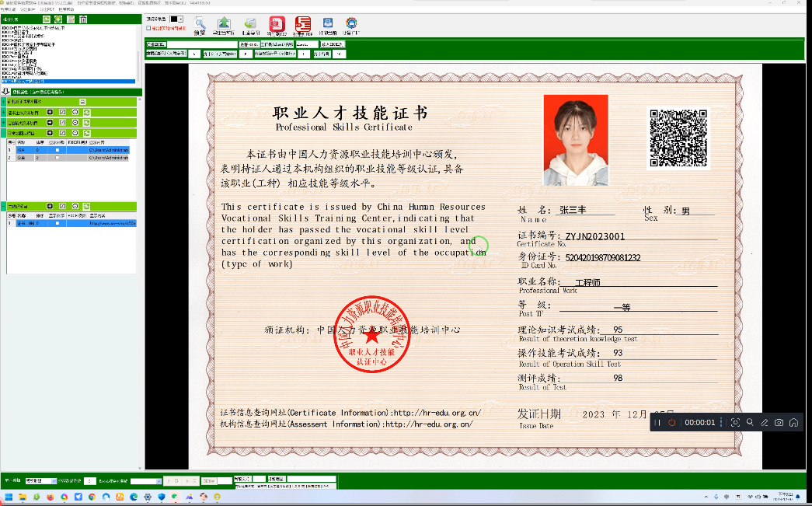Click the next record button in bottom bar
The width and height of the screenshot is (812, 506).
coord(190,481)
